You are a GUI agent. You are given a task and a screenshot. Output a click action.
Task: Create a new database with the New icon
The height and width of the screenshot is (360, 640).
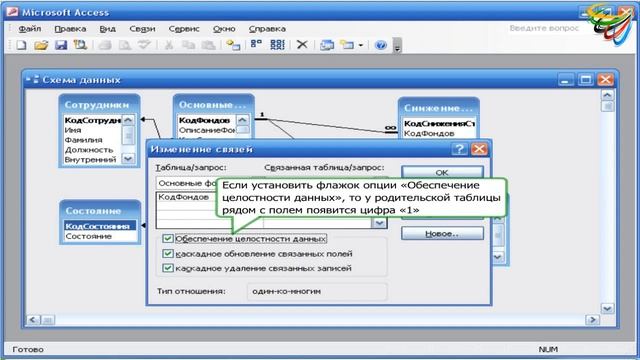point(21,45)
